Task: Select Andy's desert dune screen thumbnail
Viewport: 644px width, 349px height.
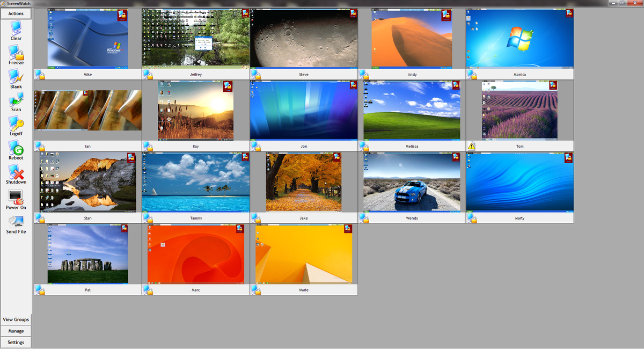Action: pyautogui.click(x=412, y=39)
